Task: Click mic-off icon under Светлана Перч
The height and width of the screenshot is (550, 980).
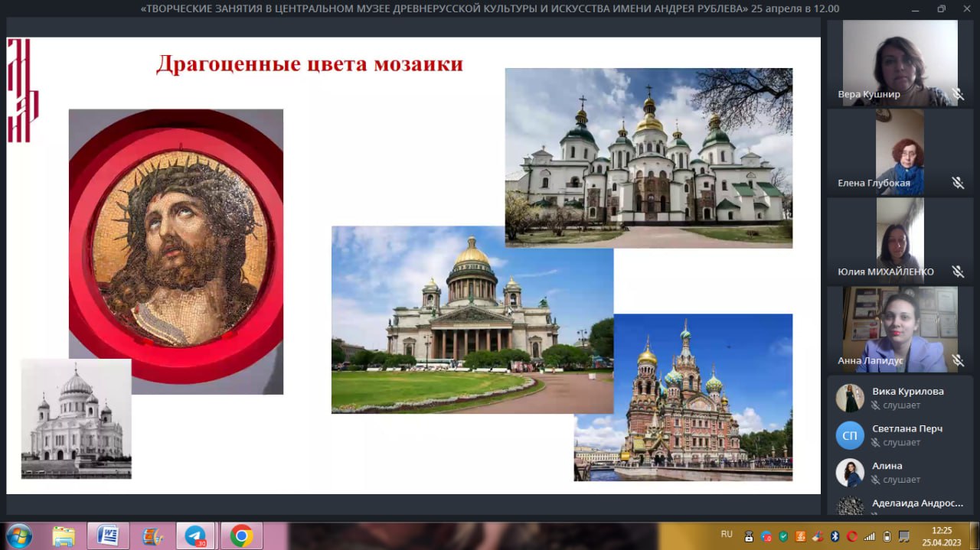Action: [876, 443]
